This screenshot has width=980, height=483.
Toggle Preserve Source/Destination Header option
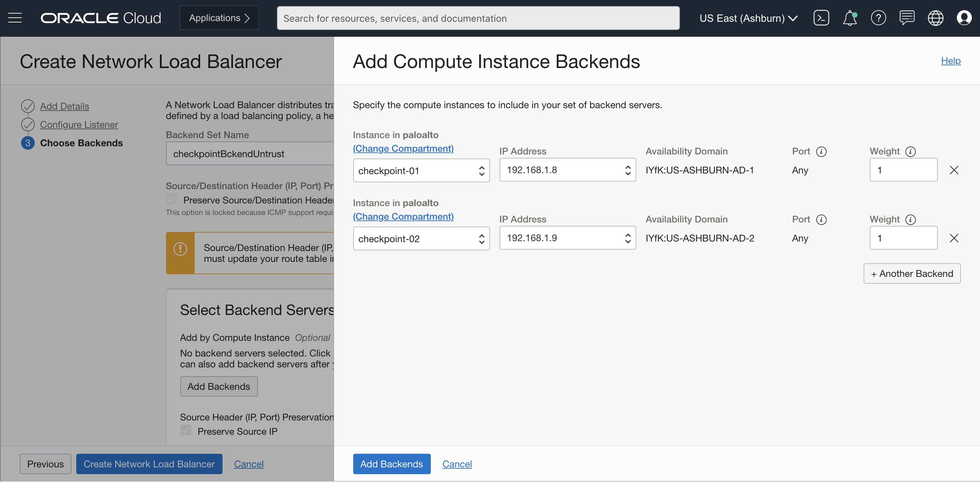pyautogui.click(x=171, y=199)
